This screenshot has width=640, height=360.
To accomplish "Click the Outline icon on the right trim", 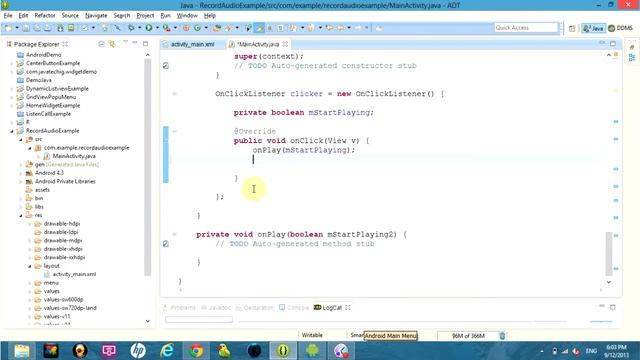I will click(632, 58).
